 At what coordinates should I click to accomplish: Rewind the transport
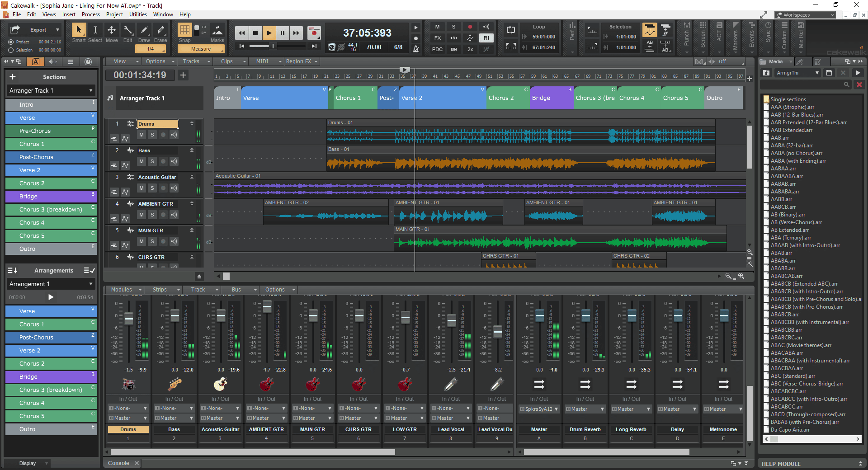click(242, 33)
